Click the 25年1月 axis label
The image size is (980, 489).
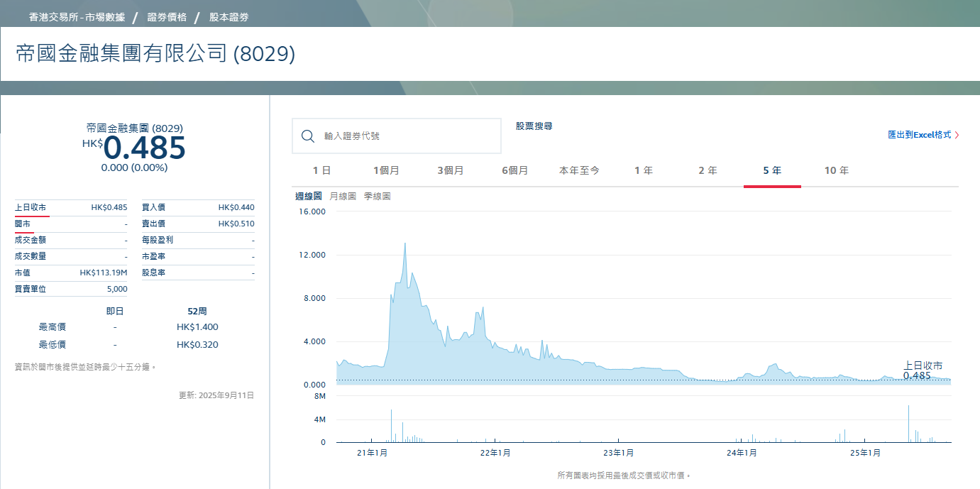pos(864,453)
